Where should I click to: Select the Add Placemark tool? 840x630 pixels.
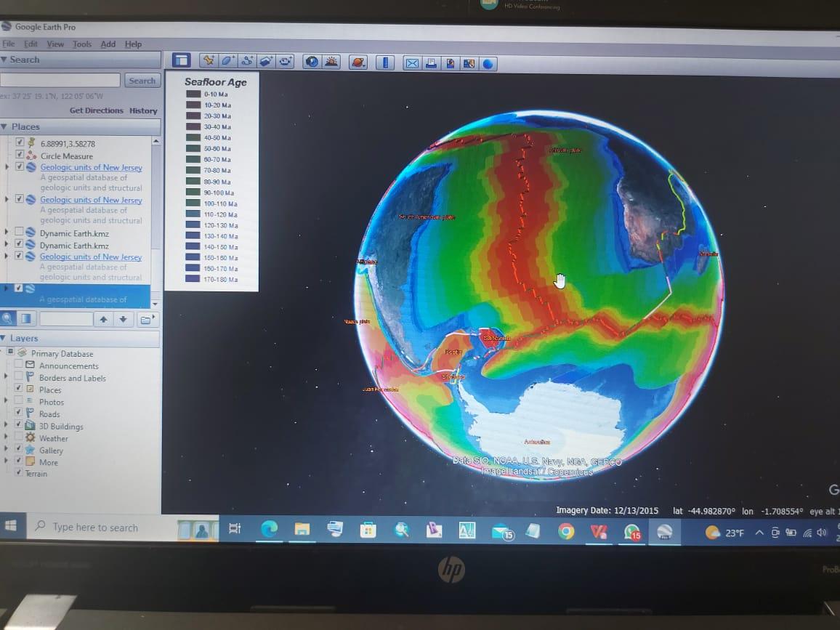pos(209,61)
